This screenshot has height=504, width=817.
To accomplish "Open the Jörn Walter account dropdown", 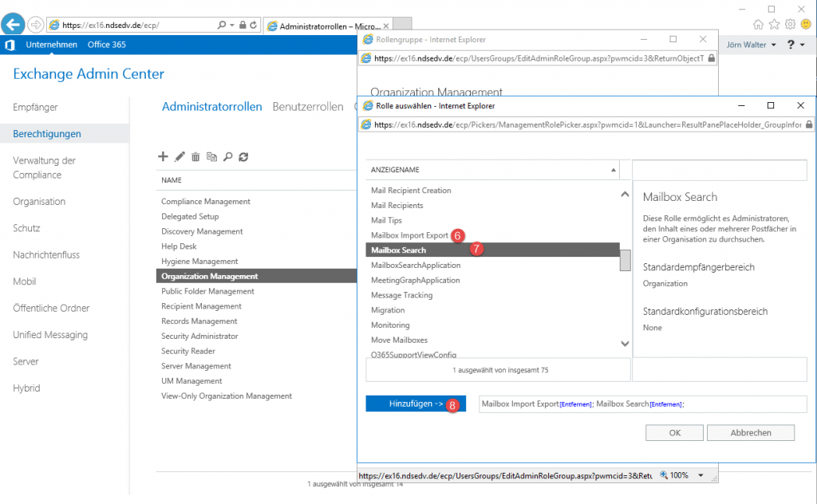I will click(x=751, y=45).
